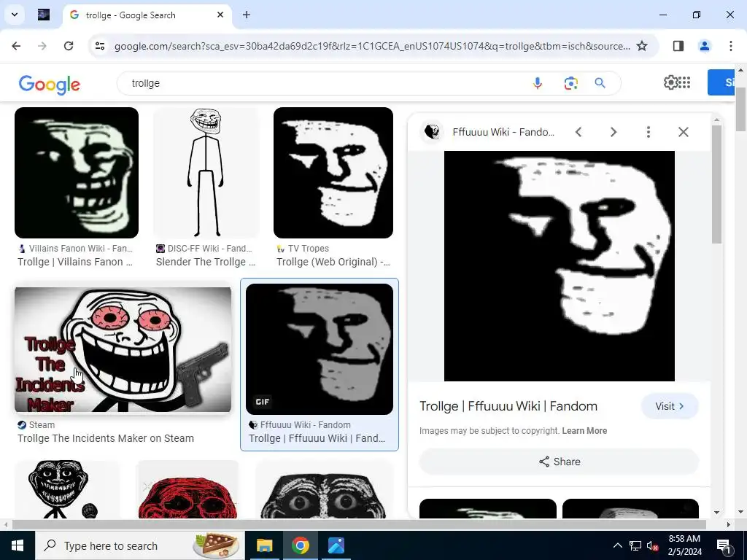747x560 pixels.
Task: Open Trollge The Incidents Maker Steam thumbnail
Action: pyautogui.click(x=123, y=349)
